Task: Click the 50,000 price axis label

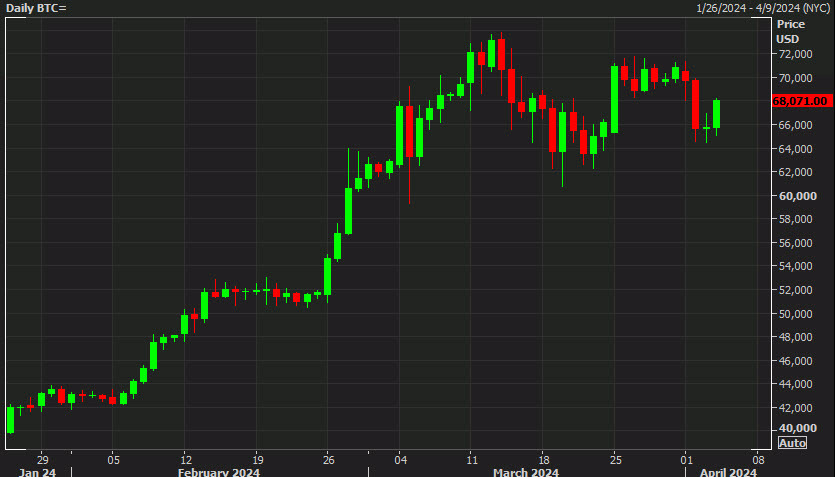Action: tap(795, 314)
